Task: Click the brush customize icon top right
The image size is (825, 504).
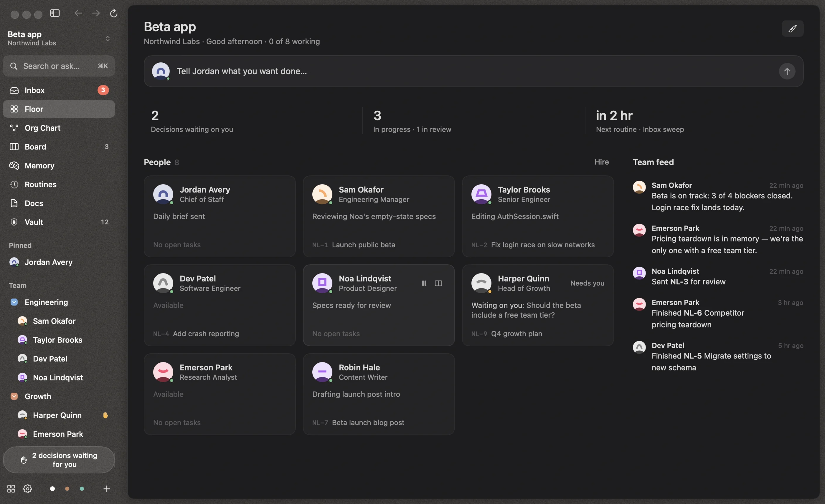Action: [x=792, y=29]
